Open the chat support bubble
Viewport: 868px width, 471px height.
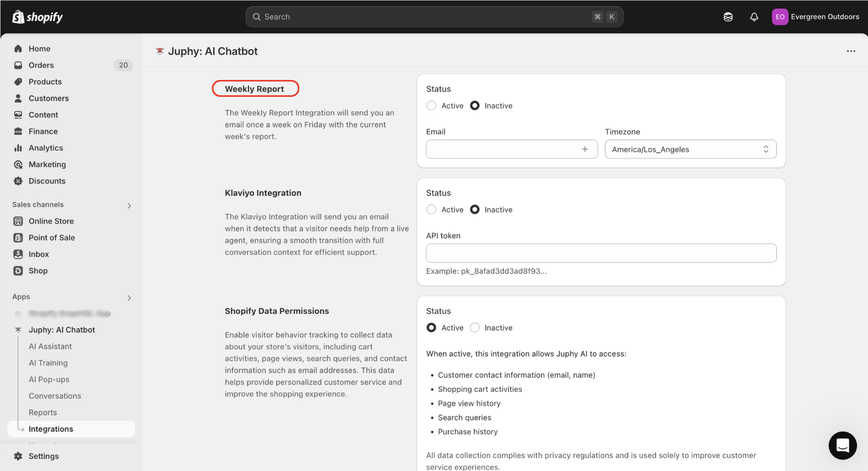(842, 445)
